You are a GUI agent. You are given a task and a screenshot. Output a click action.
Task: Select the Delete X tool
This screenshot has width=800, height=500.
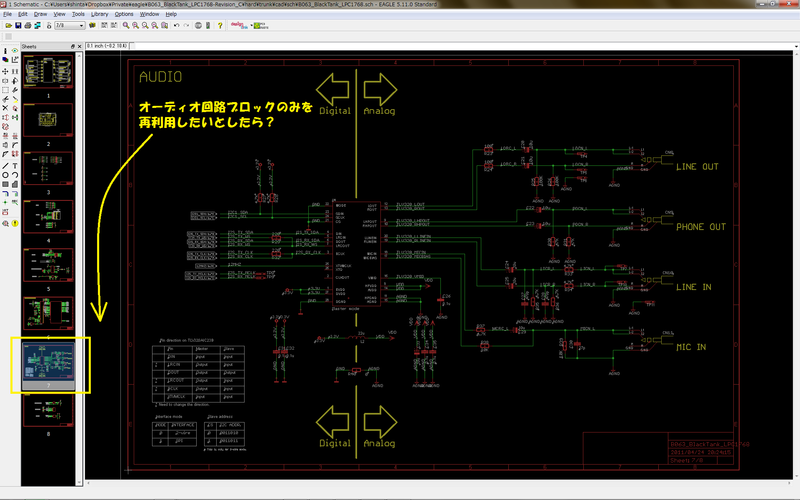[x=5, y=108]
